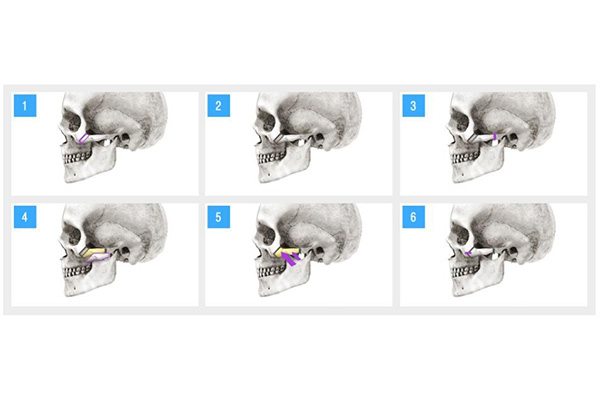
Task: Click the purple mark on panel 6's cheekbone
Action: (468, 253)
